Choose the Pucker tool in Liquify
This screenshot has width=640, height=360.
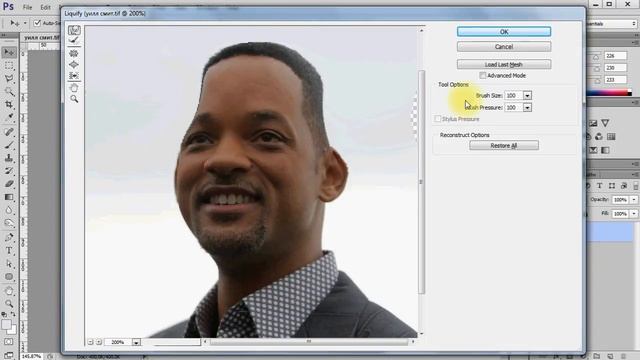tap(74, 53)
